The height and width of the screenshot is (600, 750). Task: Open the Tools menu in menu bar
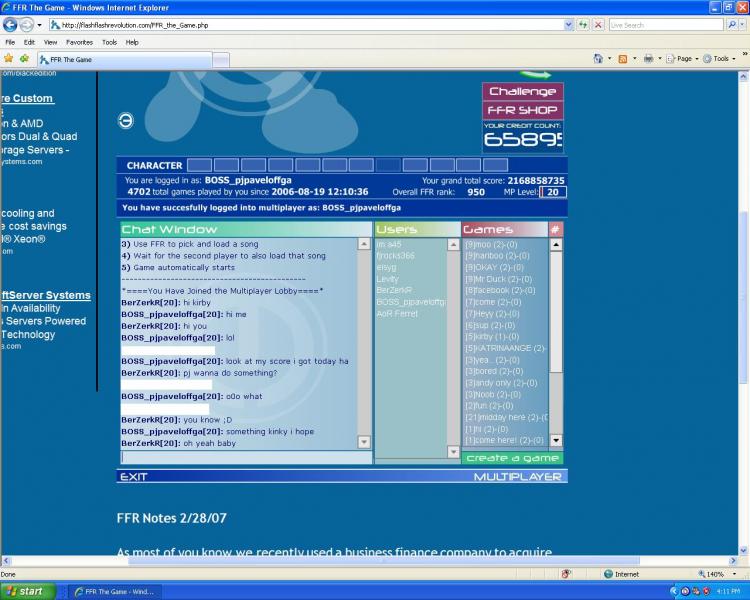coord(110,42)
